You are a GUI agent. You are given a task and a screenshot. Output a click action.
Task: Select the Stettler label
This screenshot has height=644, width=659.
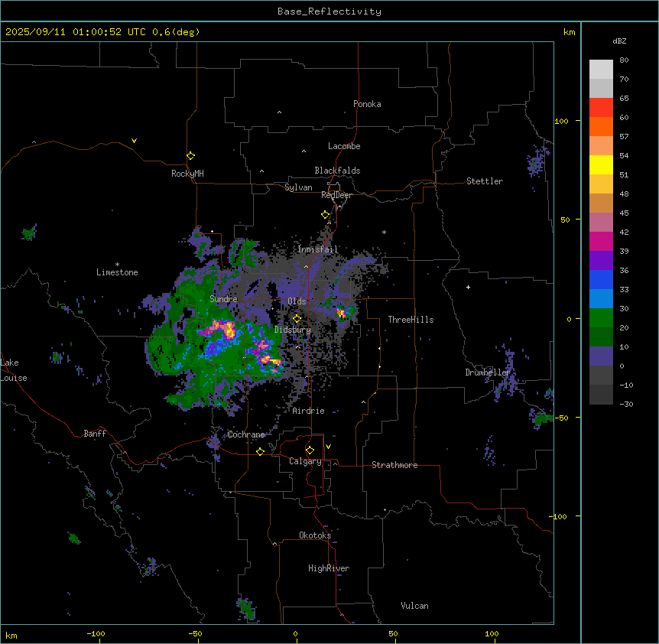point(485,181)
